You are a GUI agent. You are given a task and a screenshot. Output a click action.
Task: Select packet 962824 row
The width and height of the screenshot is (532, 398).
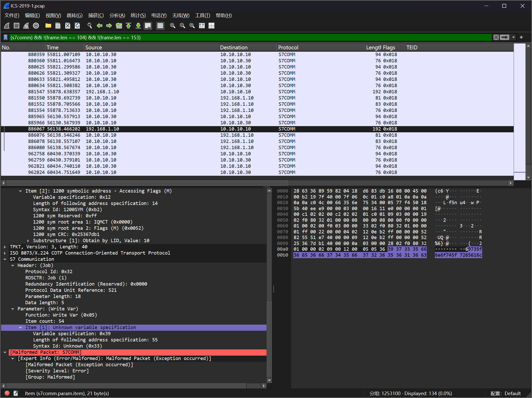(257, 172)
